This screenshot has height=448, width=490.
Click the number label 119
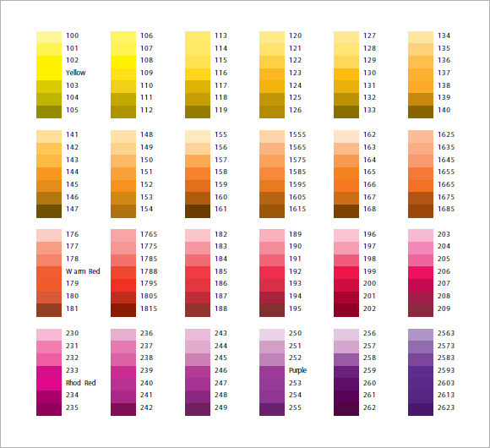[221, 110]
